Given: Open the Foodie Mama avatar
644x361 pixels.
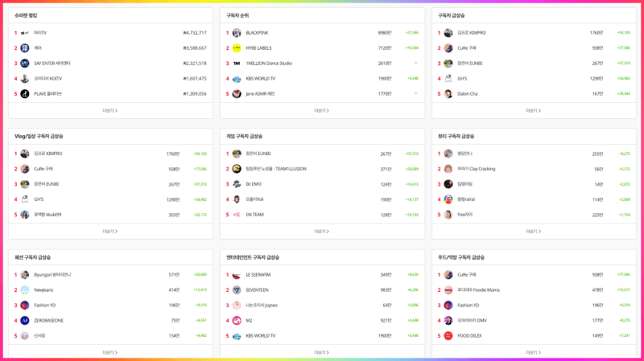Looking at the screenshot, I should (x=448, y=290).
